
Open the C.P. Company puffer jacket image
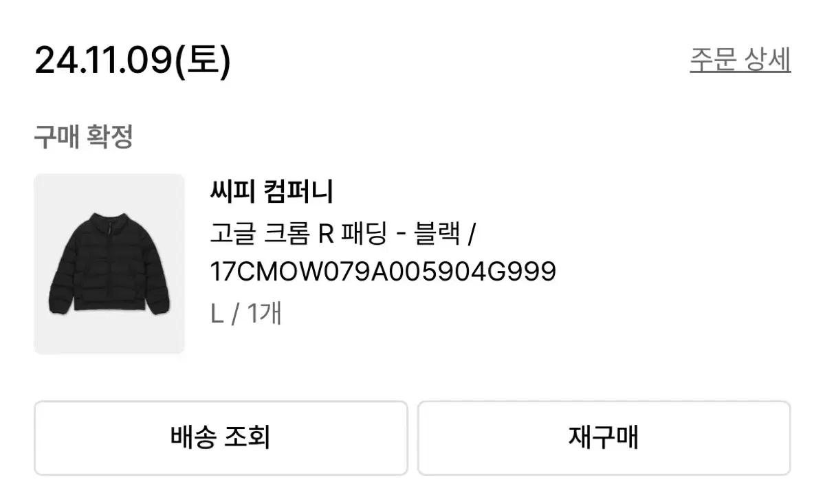point(109,264)
